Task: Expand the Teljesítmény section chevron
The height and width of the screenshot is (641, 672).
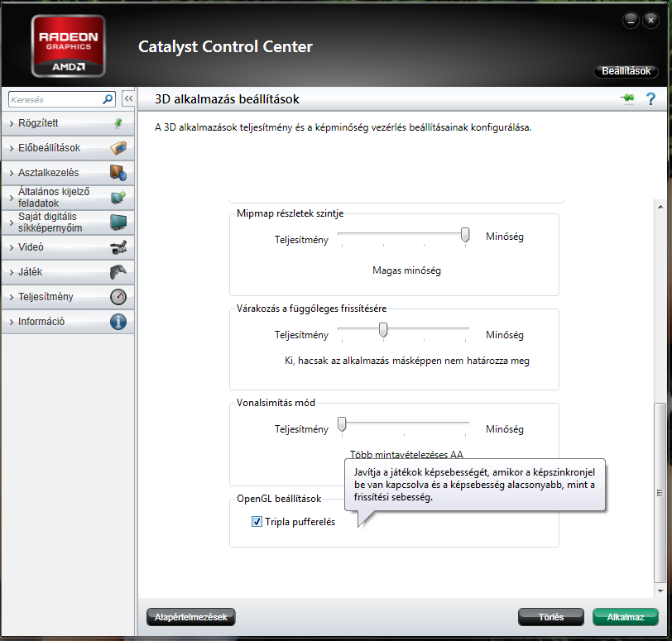Action: pos(12,297)
